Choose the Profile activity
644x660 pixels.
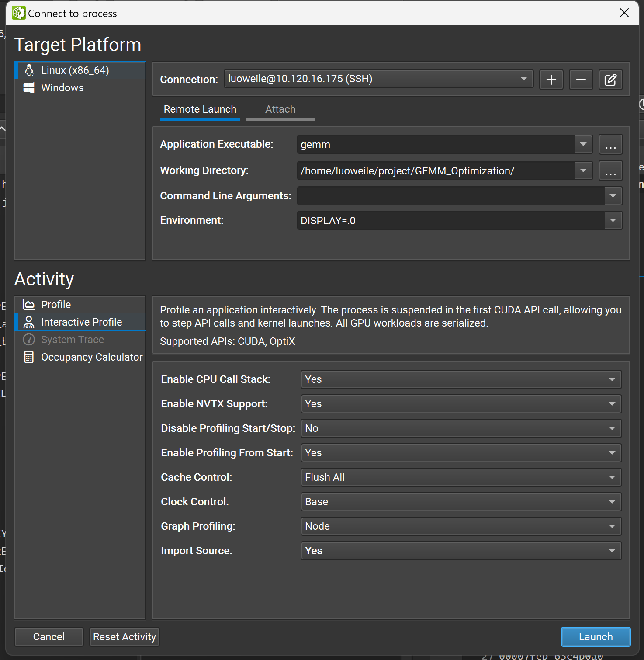point(56,305)
